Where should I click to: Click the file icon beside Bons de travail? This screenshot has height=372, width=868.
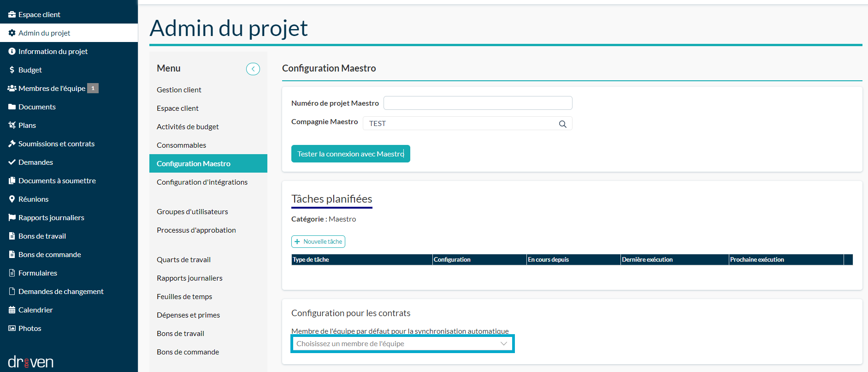12,236
